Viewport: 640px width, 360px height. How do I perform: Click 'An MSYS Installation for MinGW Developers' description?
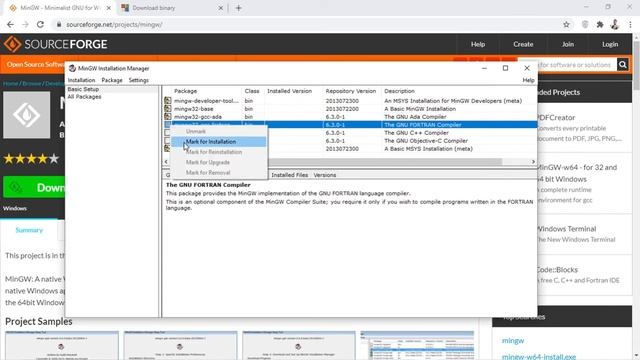pos(453,100)
